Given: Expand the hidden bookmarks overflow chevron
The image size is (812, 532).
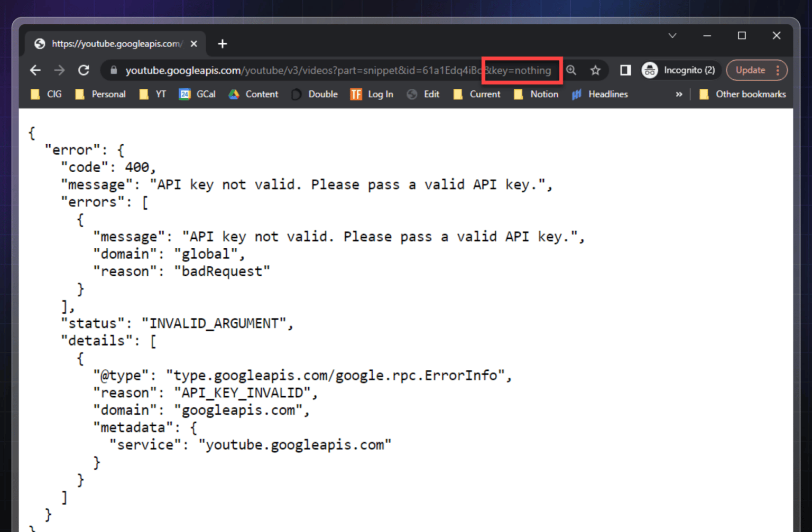Looking at the screenshot, I should tap(679, 94).
